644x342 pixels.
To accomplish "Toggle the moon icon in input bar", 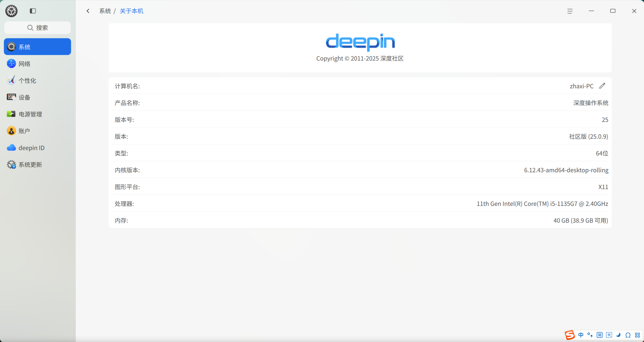I will (618, 335).
